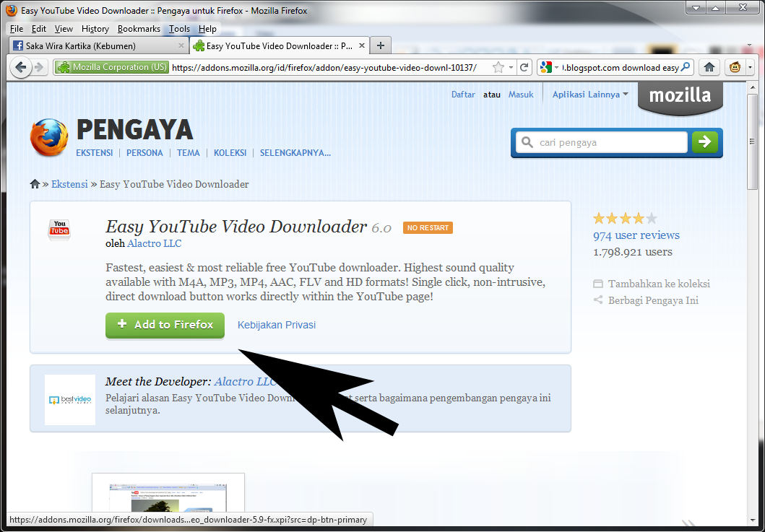
Task: Click the NO RESTART badge
Action: point(428,227)
